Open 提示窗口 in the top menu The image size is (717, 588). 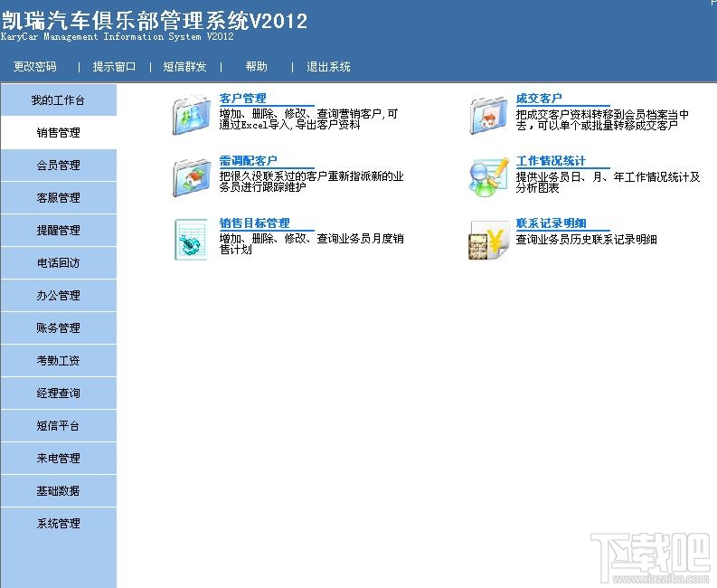pyautogui.click(x=114, y=67)
